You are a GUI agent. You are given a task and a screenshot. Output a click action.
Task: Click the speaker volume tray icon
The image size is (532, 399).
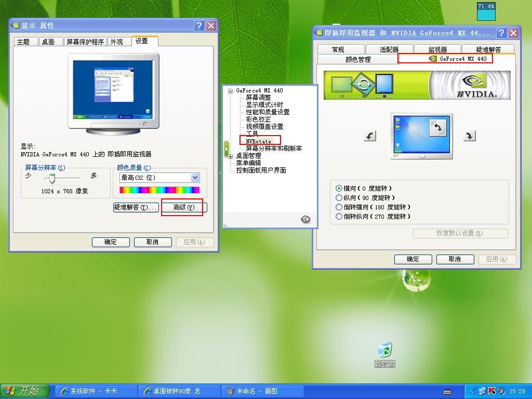[501, 391]
